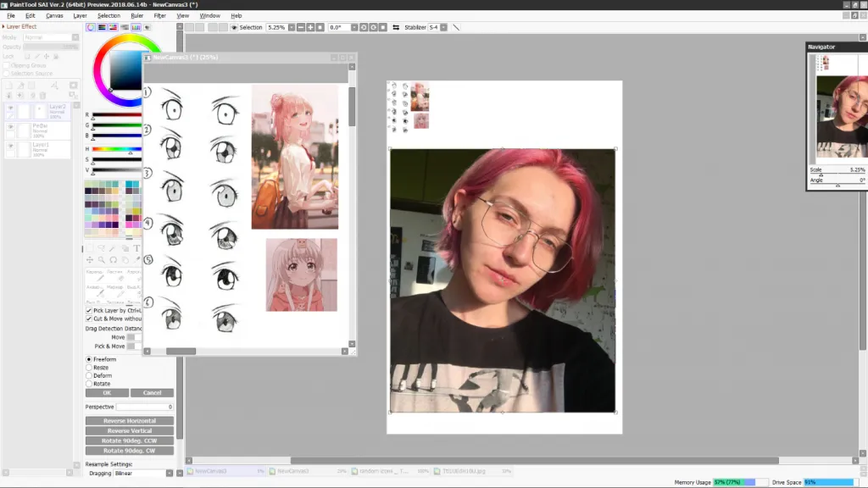Viewport: 868px width, 488px height.
Task: Select the magic wand tool
Action: pyautogui.click(x=113, y=248)
